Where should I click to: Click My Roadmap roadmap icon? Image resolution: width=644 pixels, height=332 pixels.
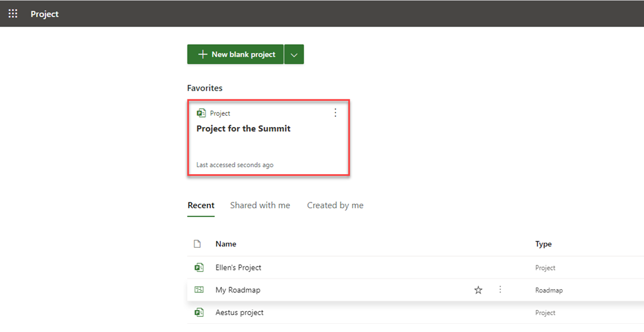tap(199, 290)
